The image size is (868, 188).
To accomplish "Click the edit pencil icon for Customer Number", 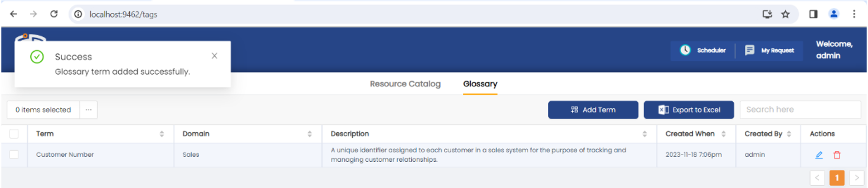I will (x=819, y=155).
